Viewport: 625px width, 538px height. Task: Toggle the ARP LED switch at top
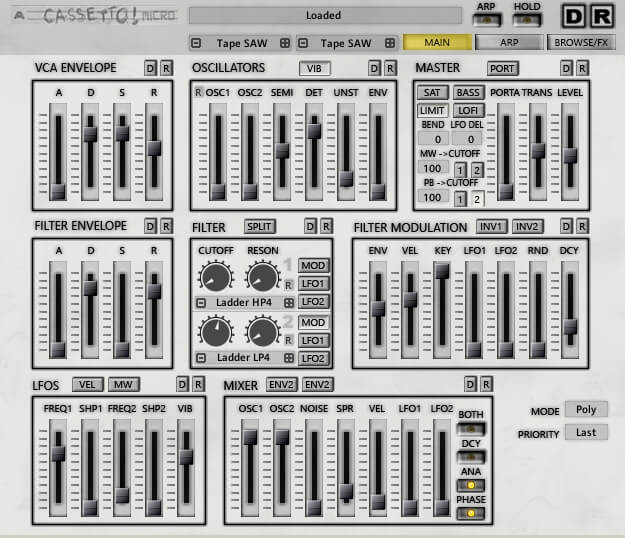click(x=486, y=19)
